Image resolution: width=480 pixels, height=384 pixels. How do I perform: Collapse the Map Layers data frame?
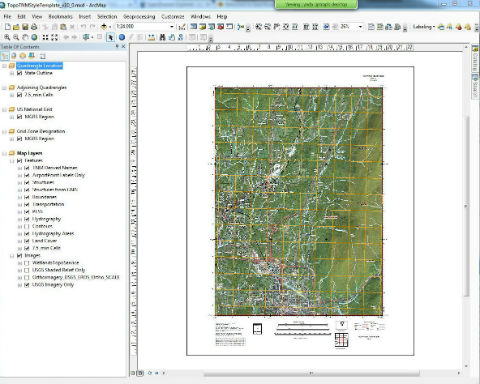click(x=4, y=153)
